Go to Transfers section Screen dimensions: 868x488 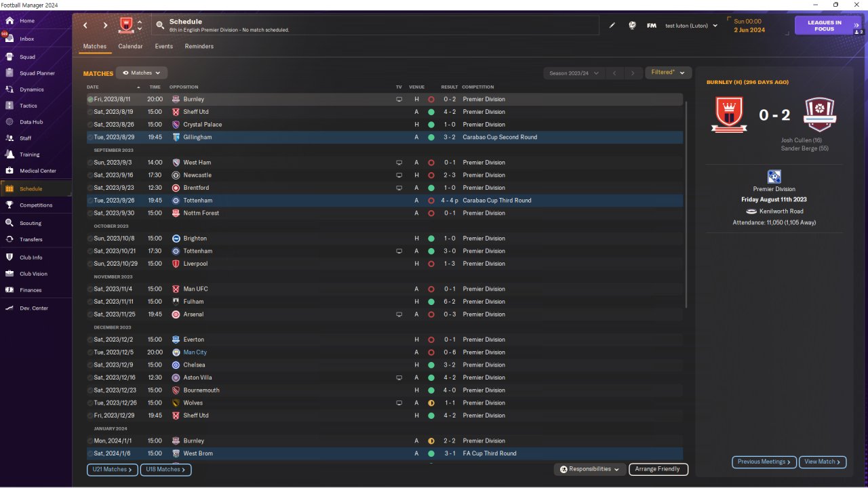(x=31, y=239)
